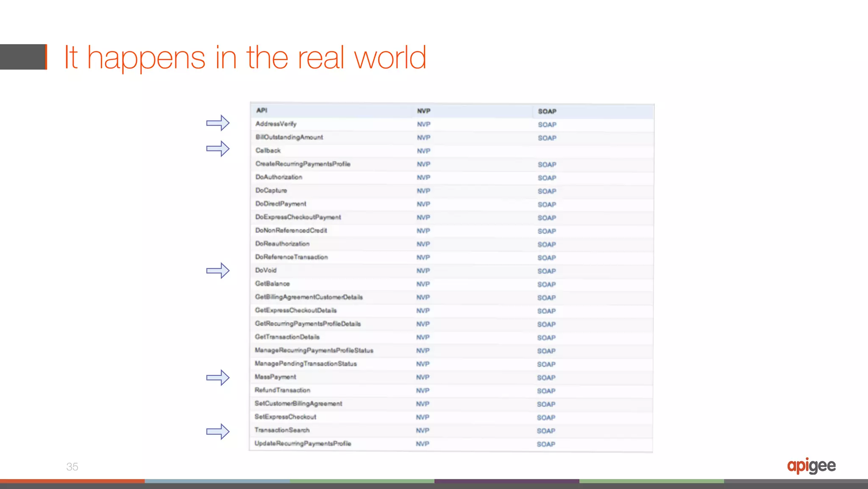Click the NVP link for Callback
868x489 pixels.
click(x=423, y=151)
